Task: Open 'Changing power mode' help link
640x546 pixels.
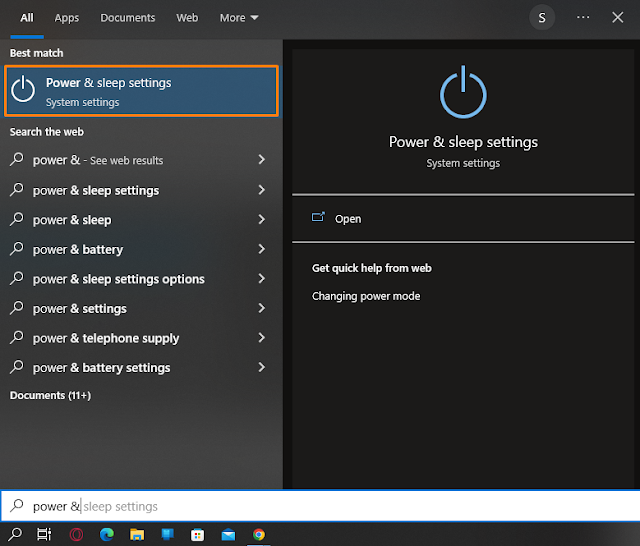Action: coord(366,296)
